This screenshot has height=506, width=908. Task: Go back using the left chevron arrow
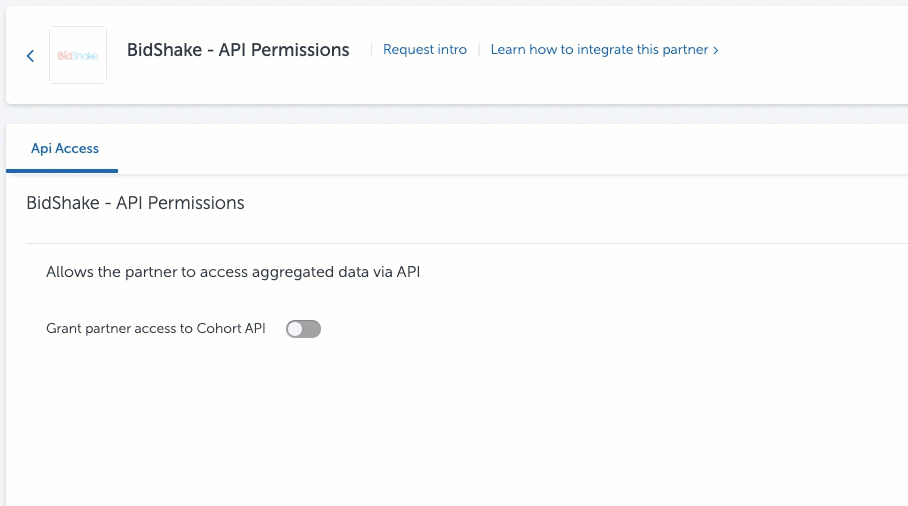tap(30, 56)
